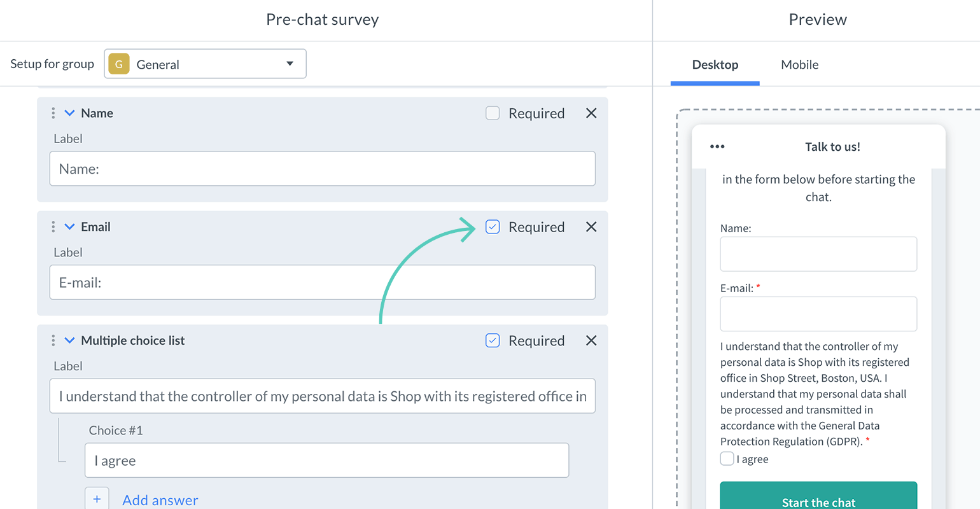Image resolution: width=980 pixels, height=509 pixels.
Task: Switch to the Desktop preview tab
Action: coord(715,65)
